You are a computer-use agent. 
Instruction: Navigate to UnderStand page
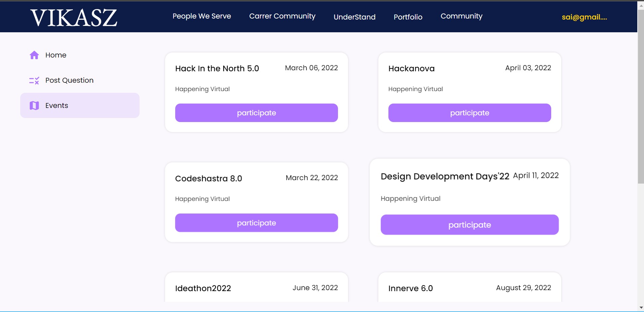click(x=354, y=17)
